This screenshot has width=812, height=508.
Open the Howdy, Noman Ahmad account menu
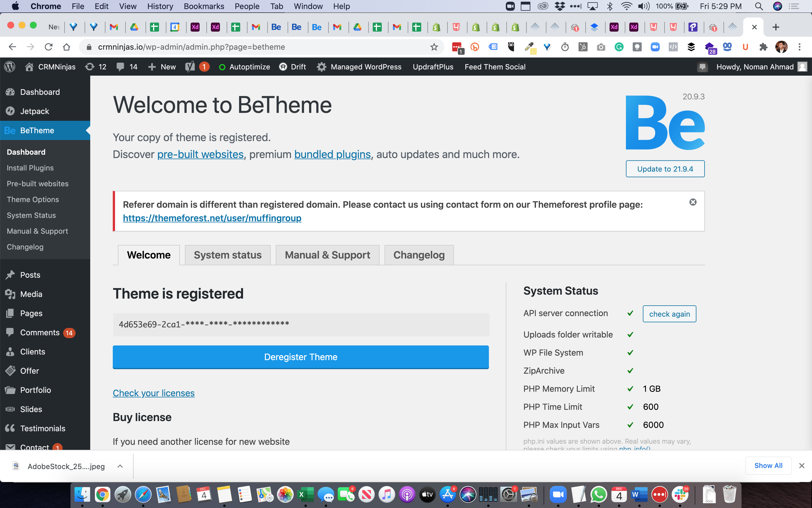tap(762, 67)
